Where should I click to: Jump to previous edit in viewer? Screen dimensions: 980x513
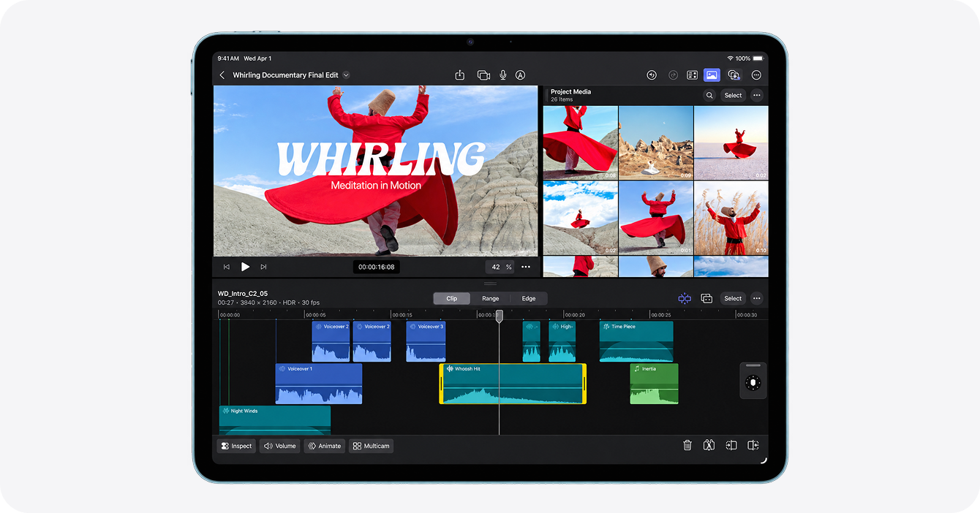click(x=227, y=267)
